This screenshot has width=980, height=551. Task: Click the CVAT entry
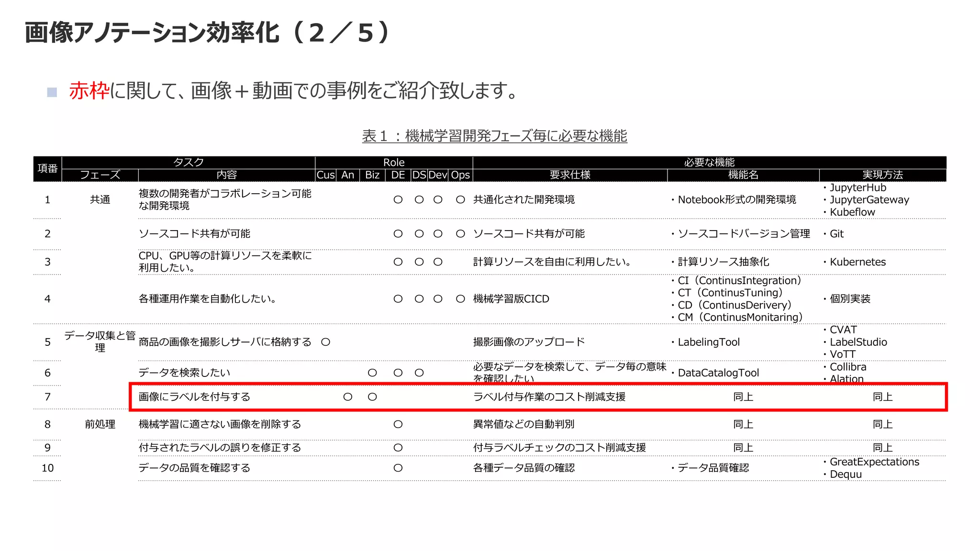point(840,330)
